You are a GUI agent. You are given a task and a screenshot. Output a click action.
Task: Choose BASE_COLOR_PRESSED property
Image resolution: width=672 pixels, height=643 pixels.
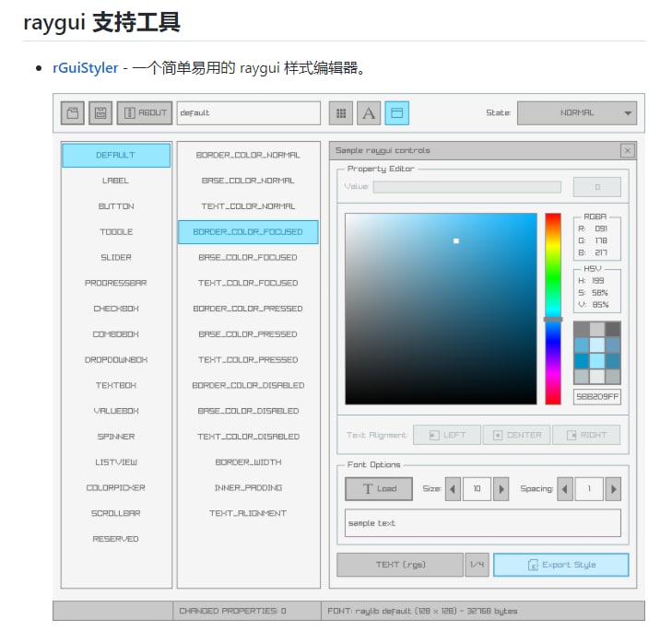tap(248, 334)
